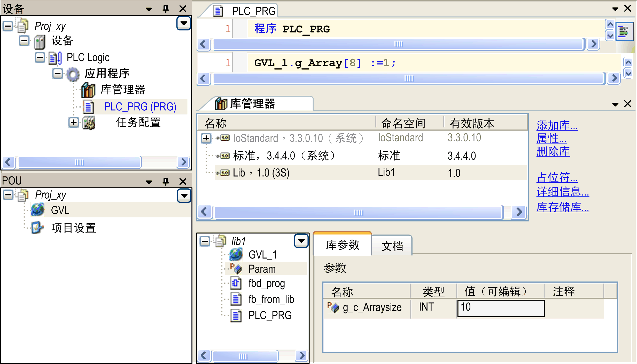Expand the 任务配置 tree node

[x=74, y=123]
